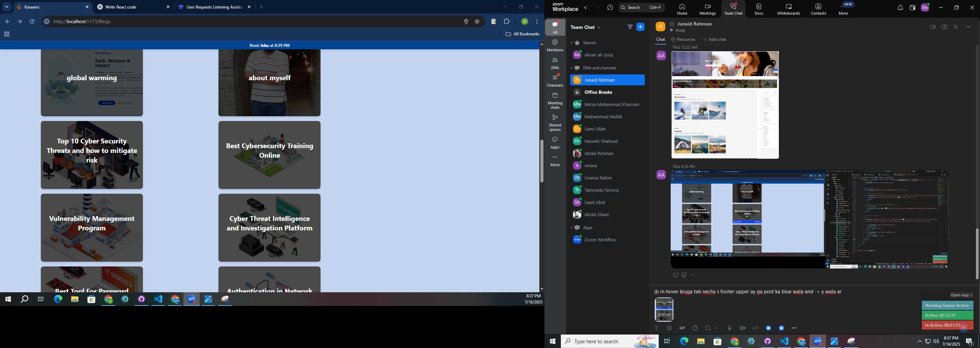Open Shared spaces sidebar item
This screenshot has width=980, height=348.
click(x=555, y=123)
